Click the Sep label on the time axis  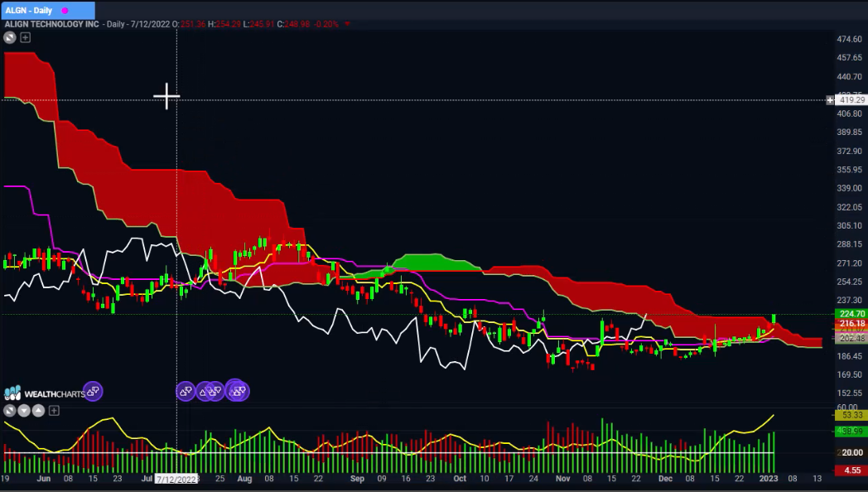tap(357, 479)
